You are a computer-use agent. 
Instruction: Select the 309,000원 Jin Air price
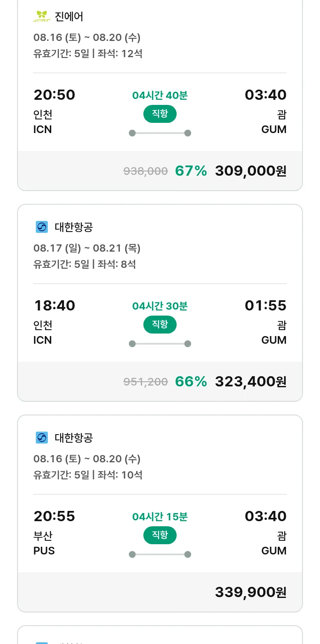250,171
